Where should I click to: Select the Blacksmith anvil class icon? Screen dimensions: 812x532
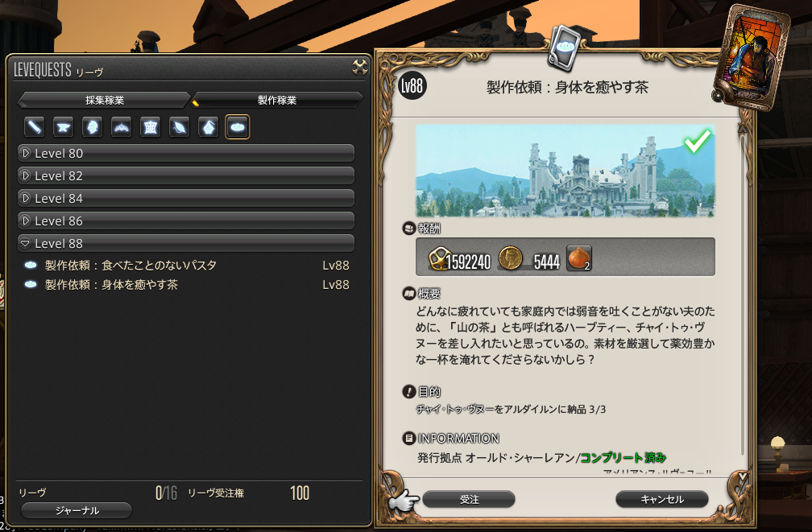click(63, 127)
